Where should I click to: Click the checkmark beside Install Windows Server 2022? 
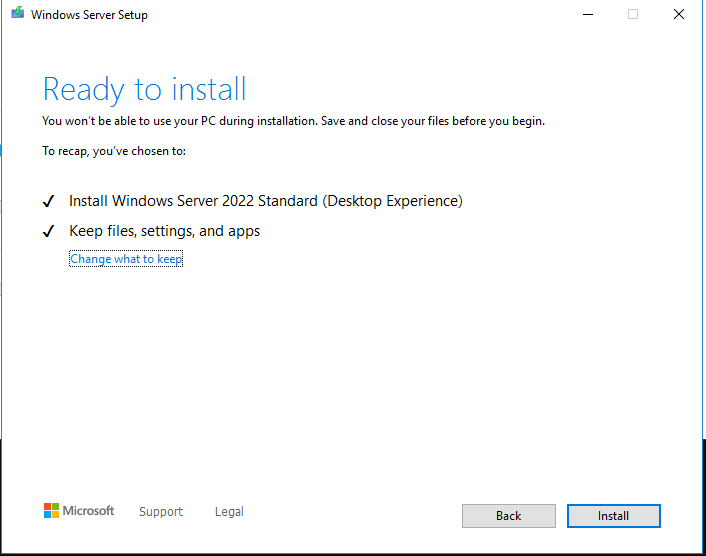(48, 202)
